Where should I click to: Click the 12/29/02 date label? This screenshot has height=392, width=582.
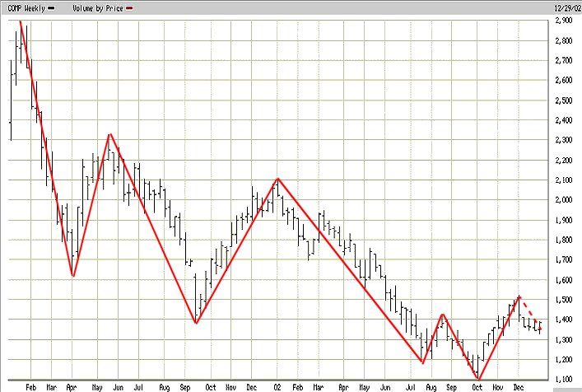click(x=568, y=8)
